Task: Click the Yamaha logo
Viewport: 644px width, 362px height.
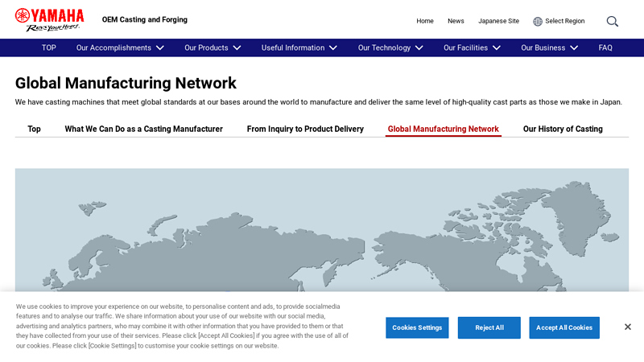Action: coord(49,19)
